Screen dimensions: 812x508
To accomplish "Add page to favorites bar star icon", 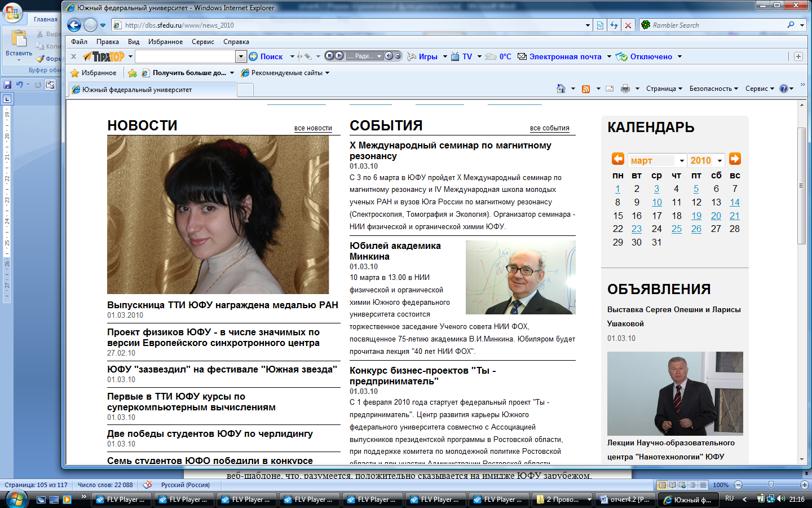I will (x=133, y=73).
